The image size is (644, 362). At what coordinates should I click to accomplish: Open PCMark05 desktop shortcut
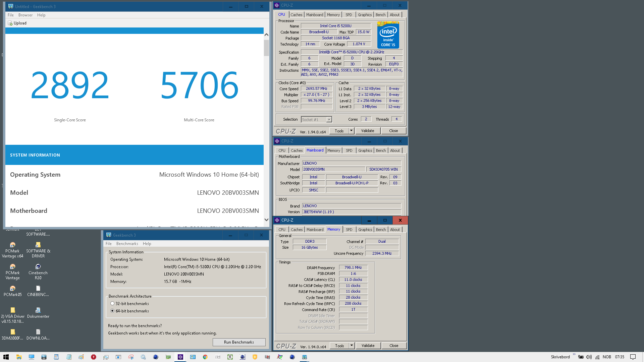pyautogui.click(x=12, y=291)
